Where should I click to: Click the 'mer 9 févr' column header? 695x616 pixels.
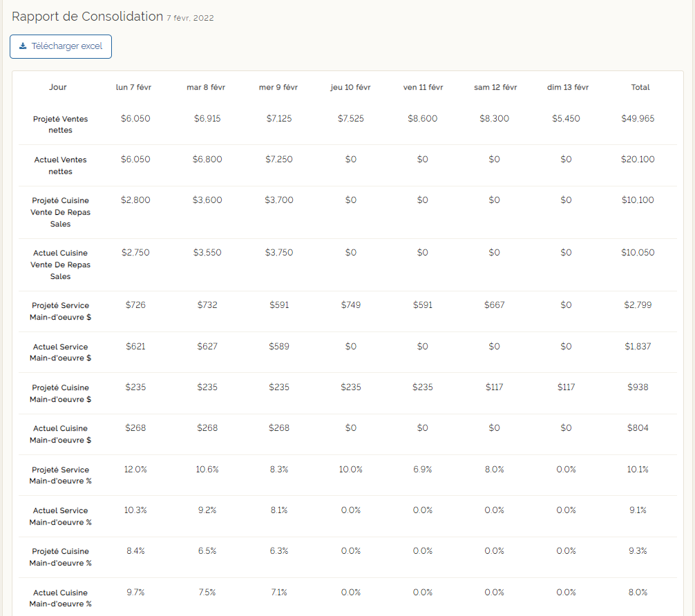[278, 87]
